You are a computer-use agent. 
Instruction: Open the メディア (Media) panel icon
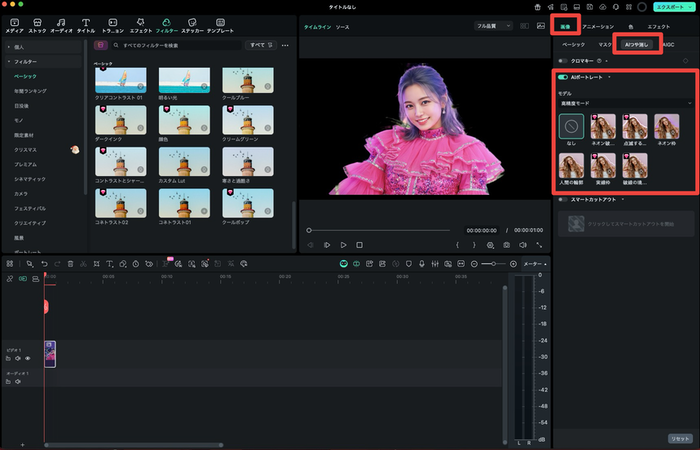[x=14, y=23]
